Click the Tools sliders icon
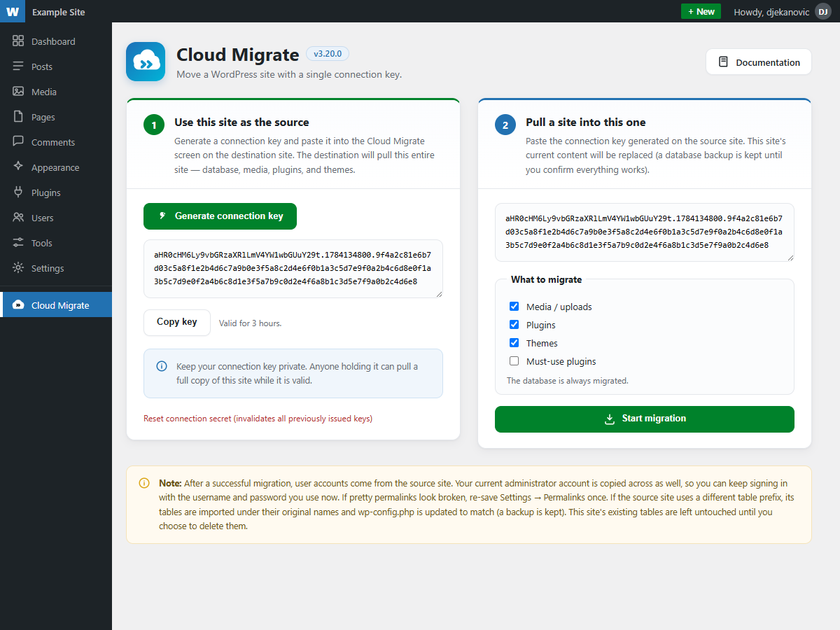The width and height of the screenshot is (840, 630). point(18,243)
